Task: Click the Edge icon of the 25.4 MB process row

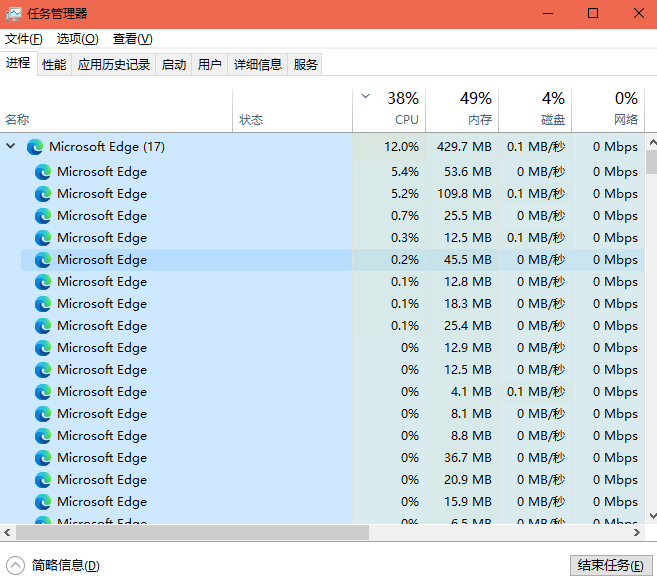Action: (x=43, y=326)
